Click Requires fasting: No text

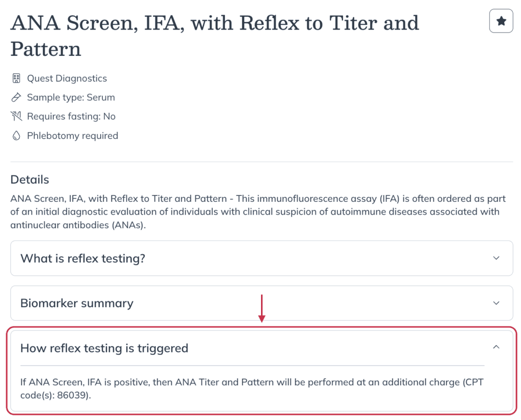click(71, 116)
